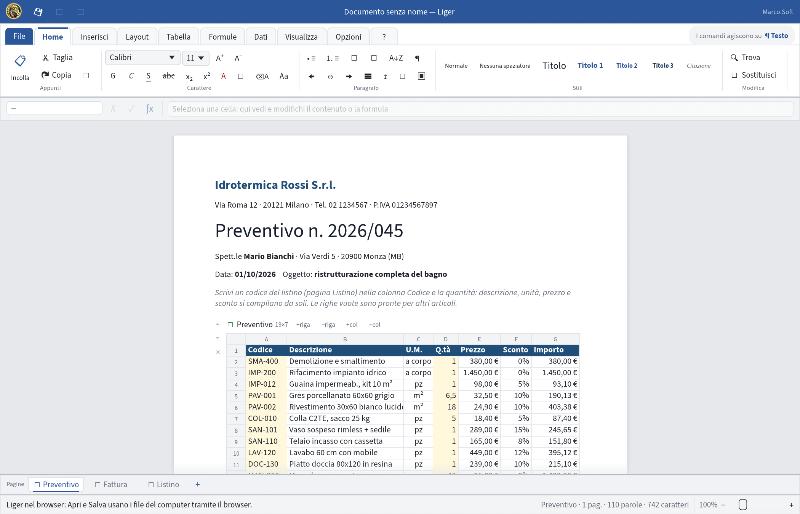Image resolution: width=800 pixels, height=514 pixels.
Task: Insert a bulleted list
Action: click(311, 58)
